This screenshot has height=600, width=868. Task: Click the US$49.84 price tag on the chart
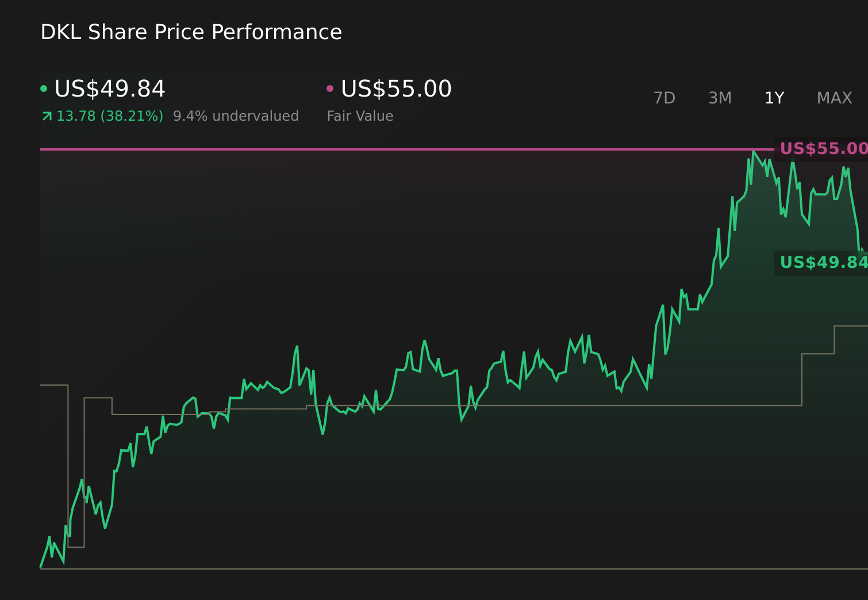821,263
